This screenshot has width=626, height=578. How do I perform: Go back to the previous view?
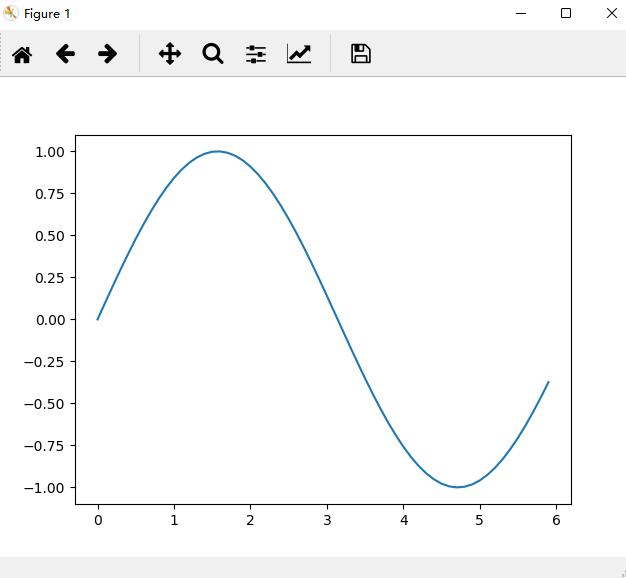click(x=65, y=54)
